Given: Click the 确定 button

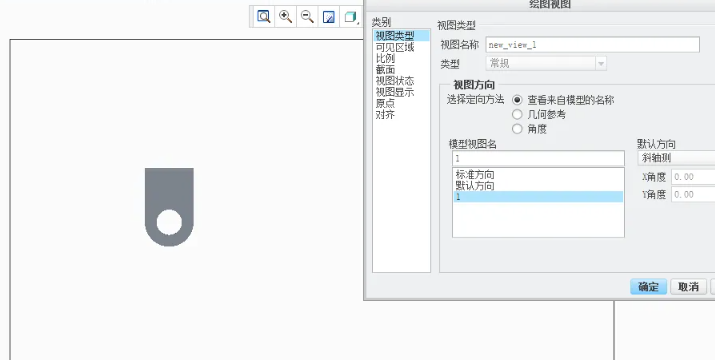Looking at the screenshot, I should (648, 287).
